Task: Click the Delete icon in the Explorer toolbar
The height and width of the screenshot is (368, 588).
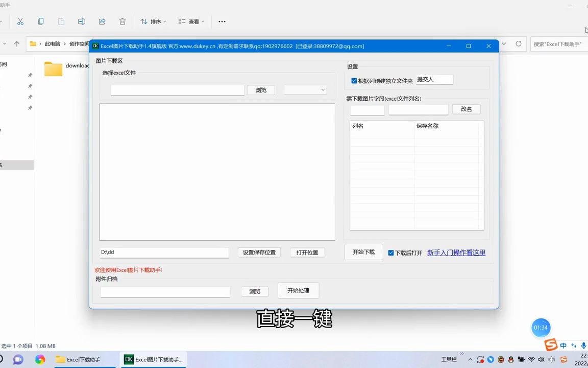Action: pos(122,21)
